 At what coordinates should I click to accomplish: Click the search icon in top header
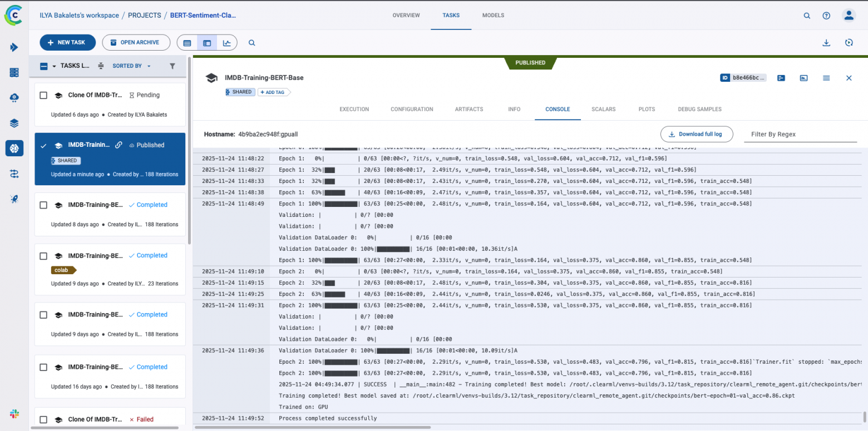point(807,16)
